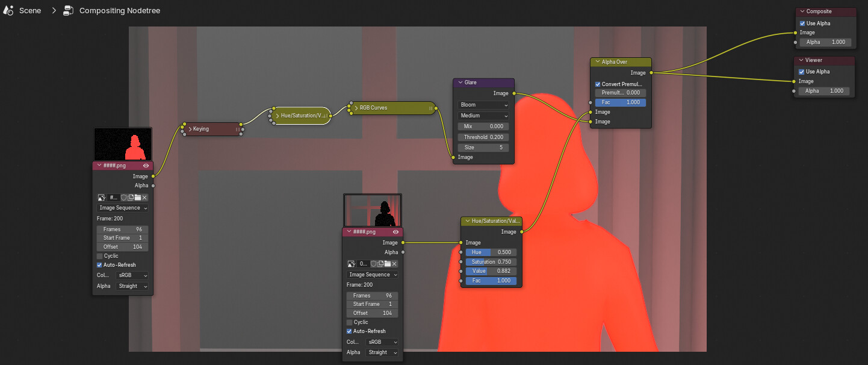Toggle preview eye on image node connected to Hue/Saturation/Value
The height and width of the screenshot is (365, 868).
(x=395, y=232)
